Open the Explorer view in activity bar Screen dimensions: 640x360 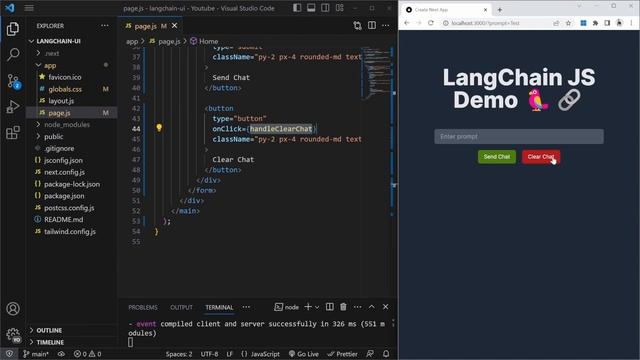[x=13, y=29]
